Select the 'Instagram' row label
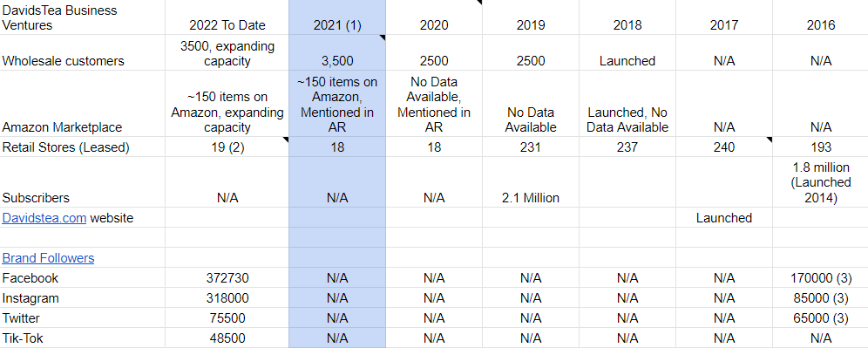Viewport: 868px width, 348px height. (83, 297)
